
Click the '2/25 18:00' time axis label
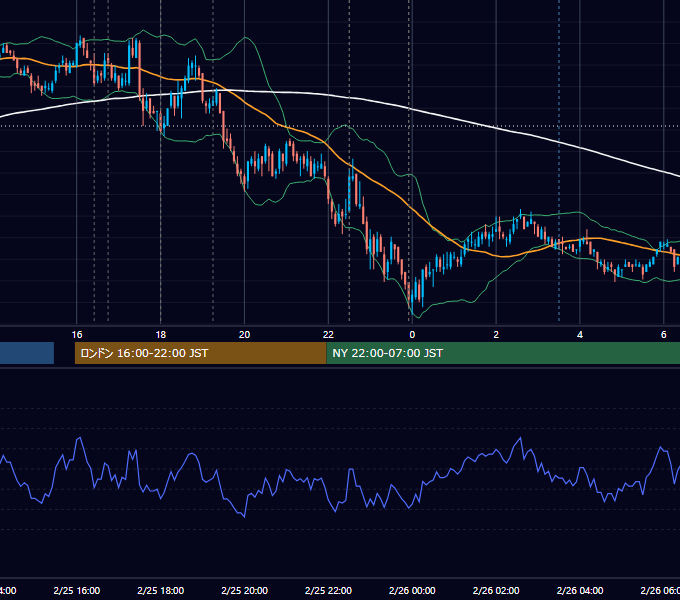[x=160, y=590]
